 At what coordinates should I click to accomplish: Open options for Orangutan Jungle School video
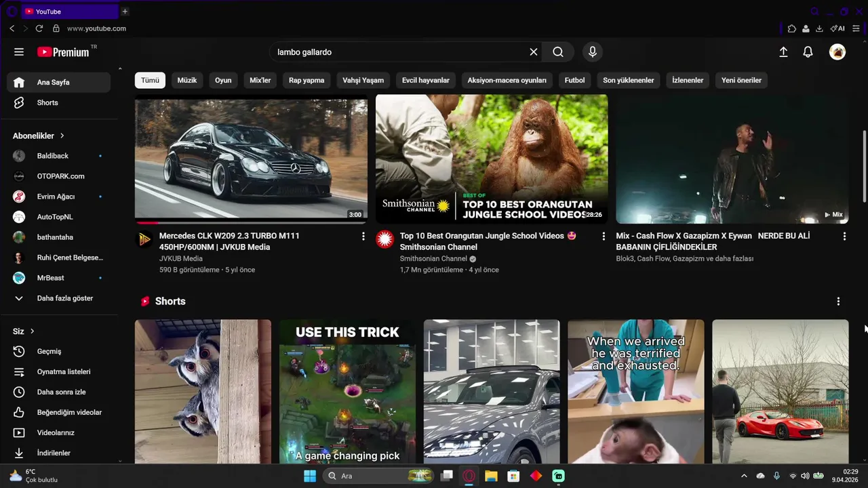pos(604,236)
